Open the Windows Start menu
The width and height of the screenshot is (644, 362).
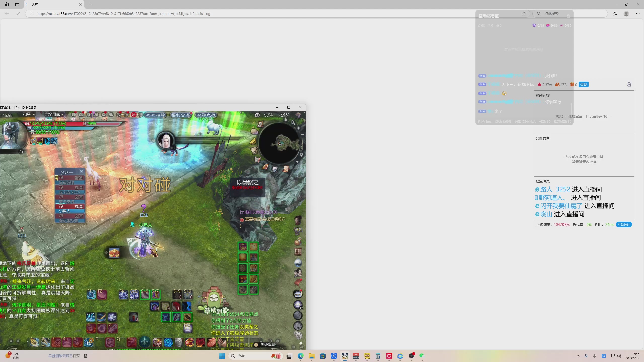tap(222, 356)
